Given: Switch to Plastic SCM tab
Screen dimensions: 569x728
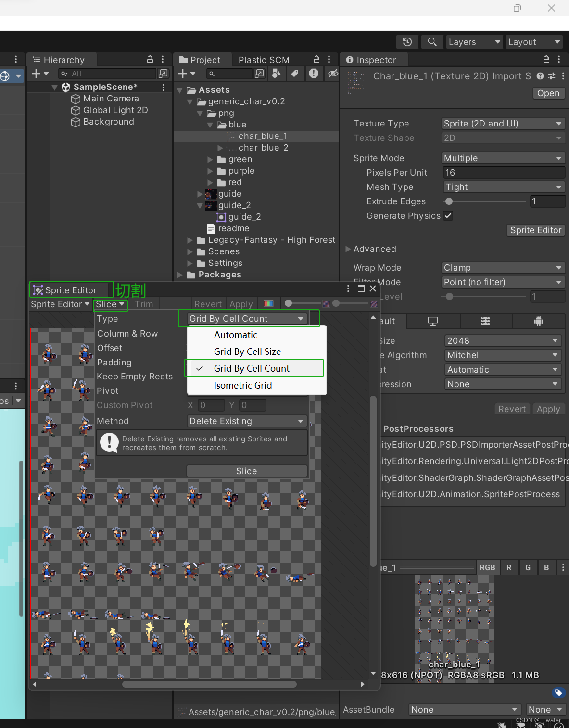Looking at the screenshot, I should [264, 60].
